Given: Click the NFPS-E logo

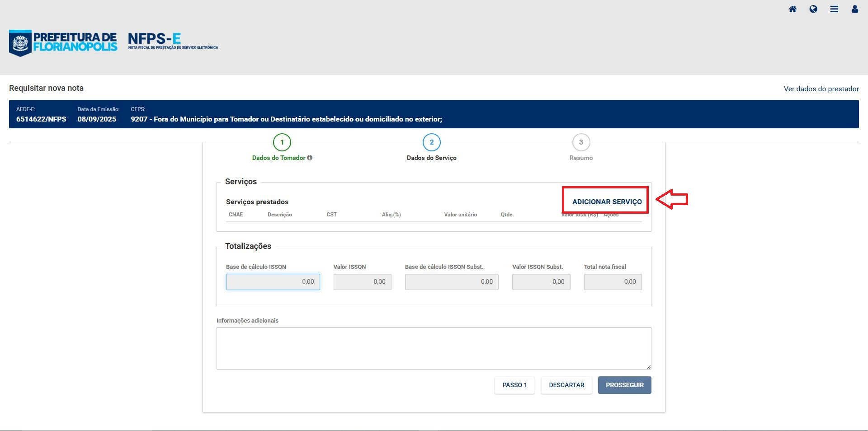Looking at the screenshot, I should [172, 41].
